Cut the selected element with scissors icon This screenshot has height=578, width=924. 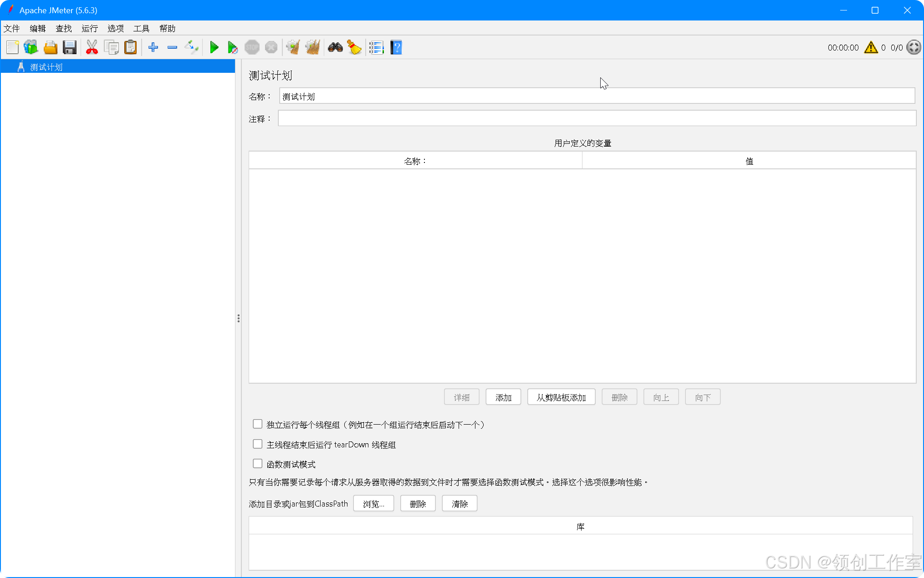tap(92, 47)
